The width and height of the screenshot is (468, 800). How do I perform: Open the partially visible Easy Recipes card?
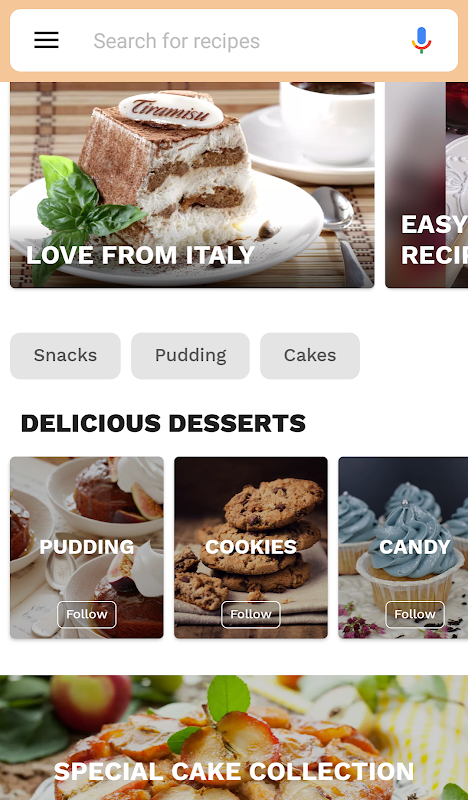427,185
